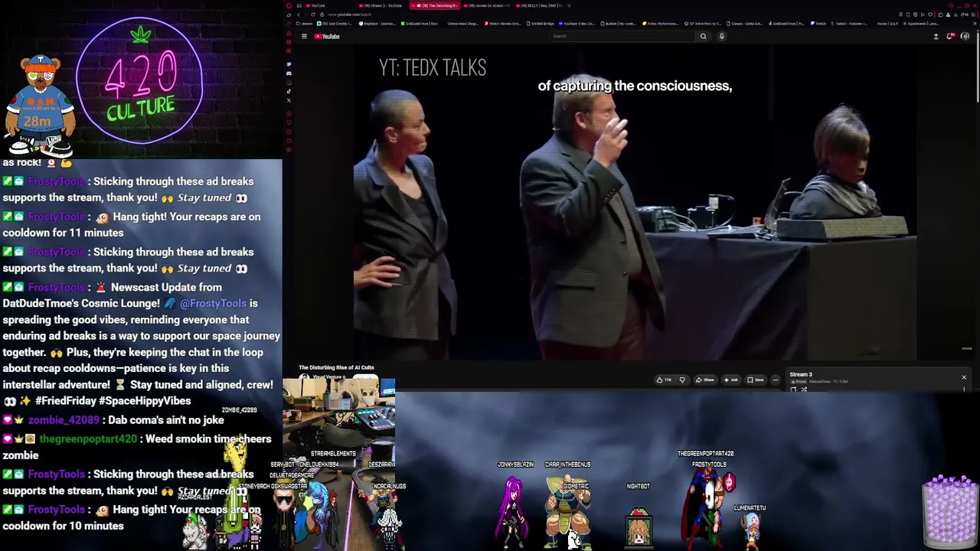Image resolution: width=980 pixels, height=551 pixels.
Task: Open the purple 'Twitch' bookmark
Action: coord(818,24)
